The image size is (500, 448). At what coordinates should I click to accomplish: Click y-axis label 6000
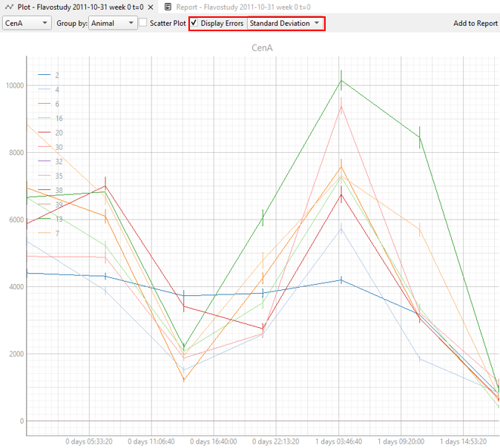tap(16, 220)
